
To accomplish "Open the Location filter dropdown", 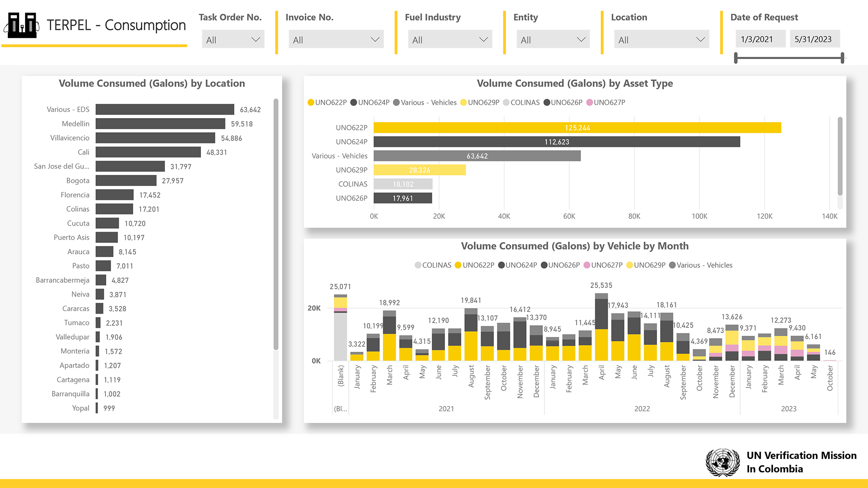I will tap(662, 39).
